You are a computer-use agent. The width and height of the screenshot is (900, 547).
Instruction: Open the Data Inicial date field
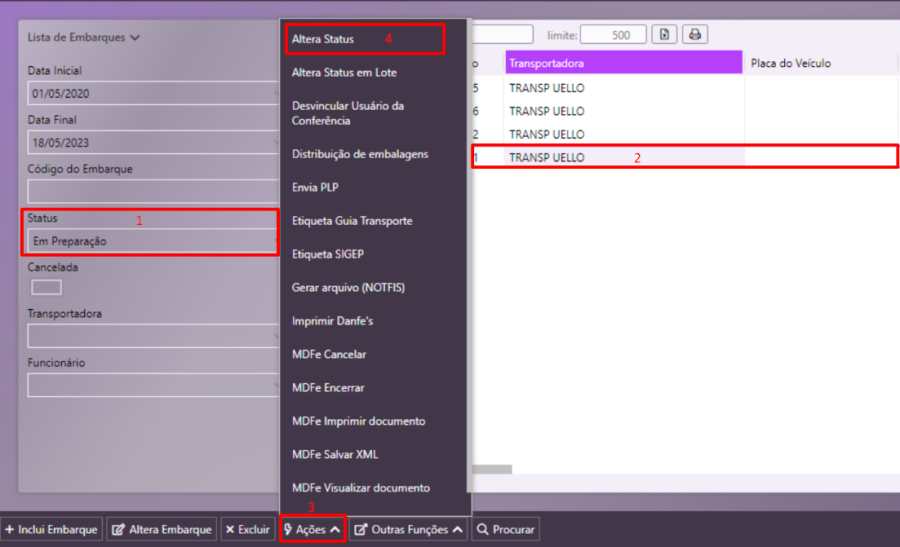click(153, 94)
